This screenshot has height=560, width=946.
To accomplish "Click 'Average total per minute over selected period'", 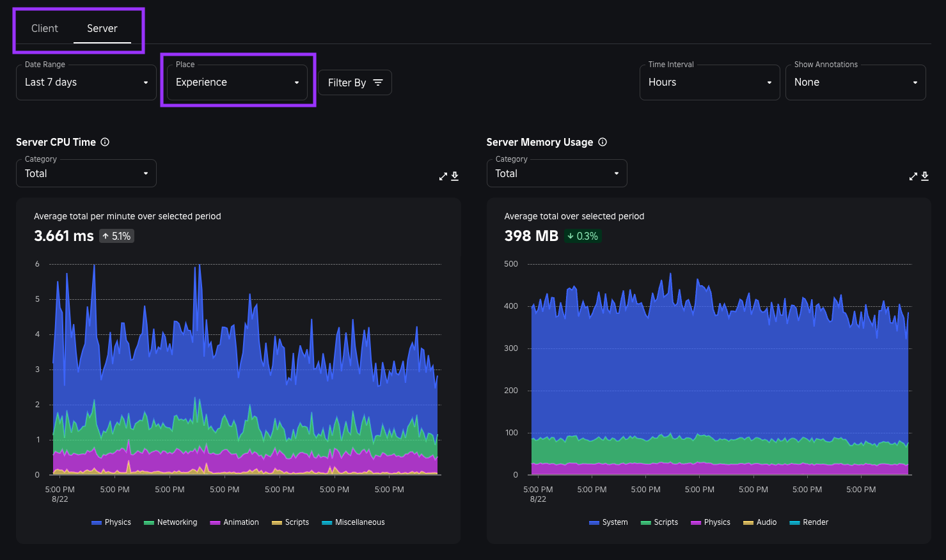I will point(127,216).
